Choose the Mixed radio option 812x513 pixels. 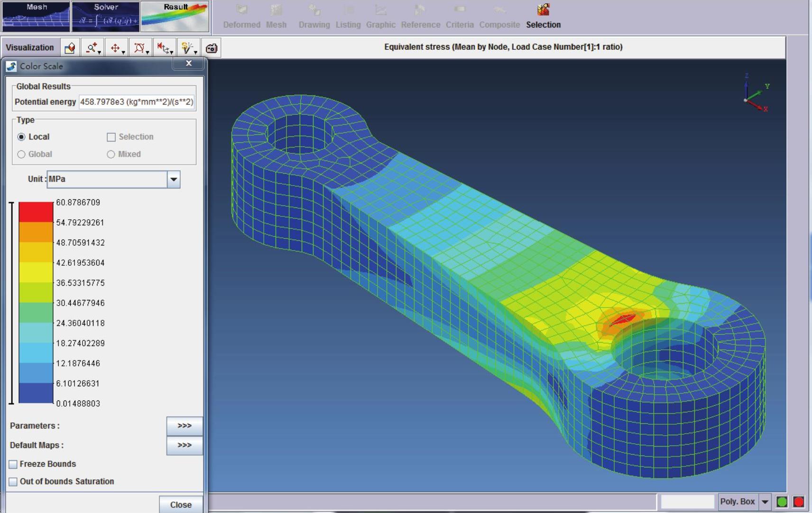[111, 154]
